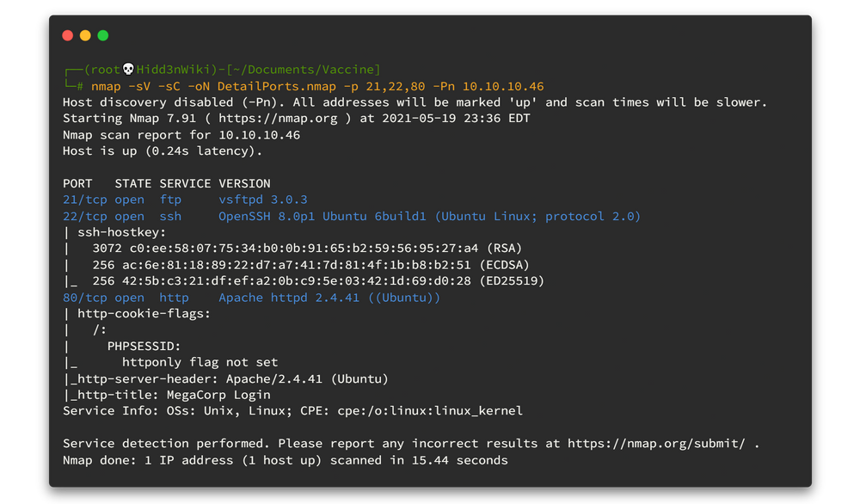Click the 'httponly flag not set' text
Viewport: 860px width, 504px height.
[x=200, y=363]
